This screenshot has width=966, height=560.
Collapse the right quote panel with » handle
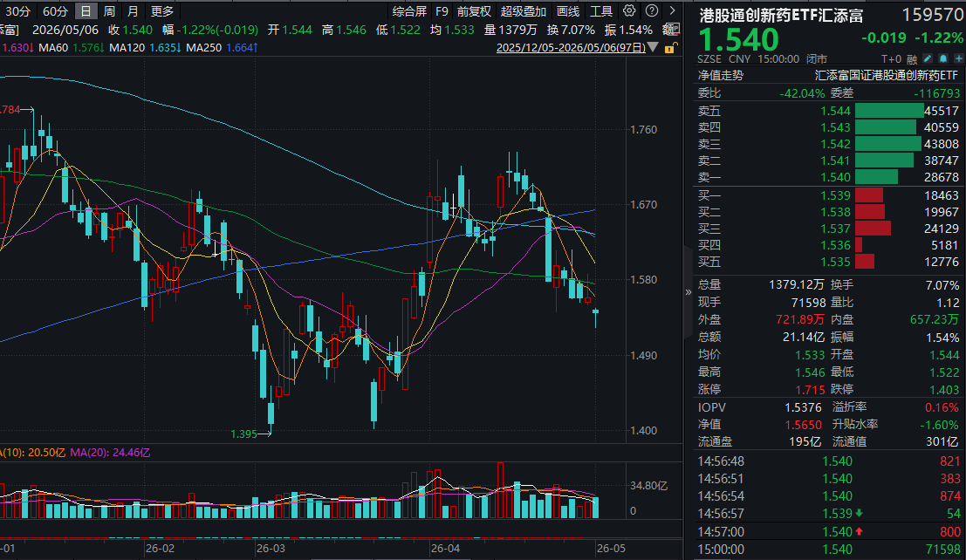(689, 292)
